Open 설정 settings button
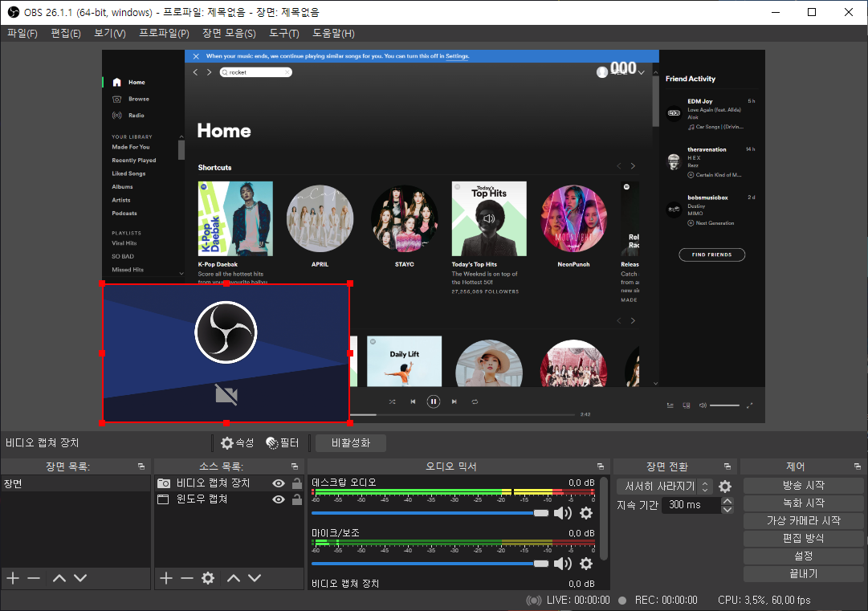 (x=803, y=556)
